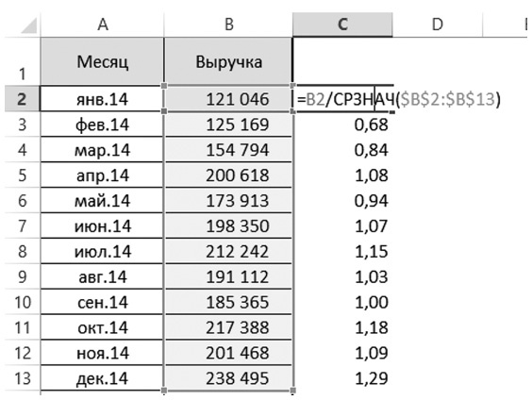Click cell containing июл.14

[x=102, y=251]
